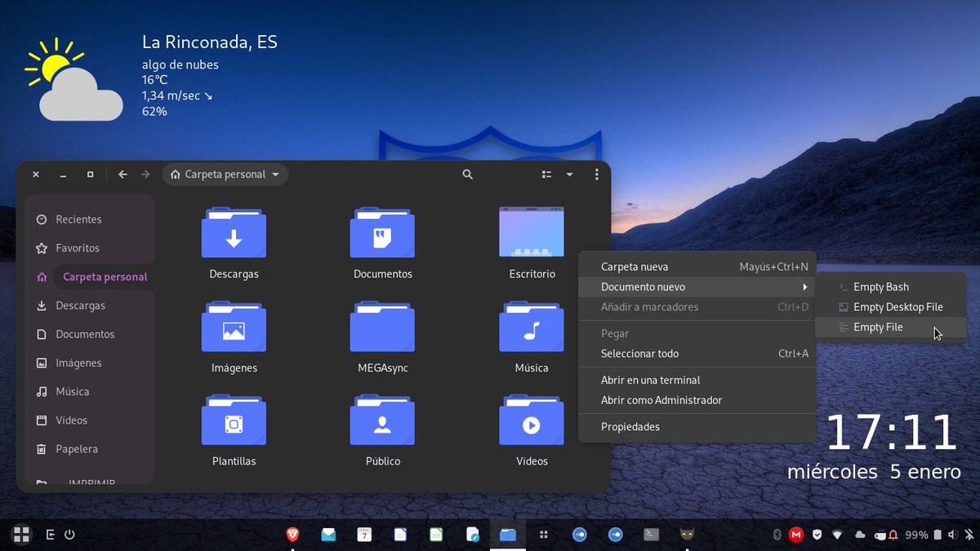Open the three-dot window menu
Viewport: 980px width, 551px height.
click(596, 174)
